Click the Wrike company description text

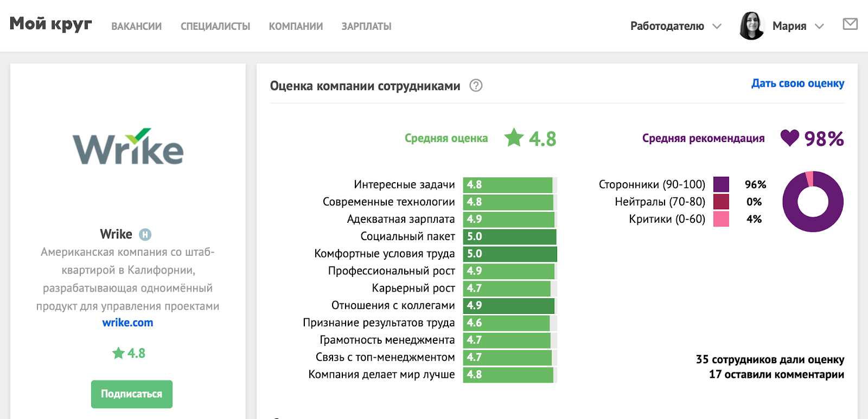128,279
